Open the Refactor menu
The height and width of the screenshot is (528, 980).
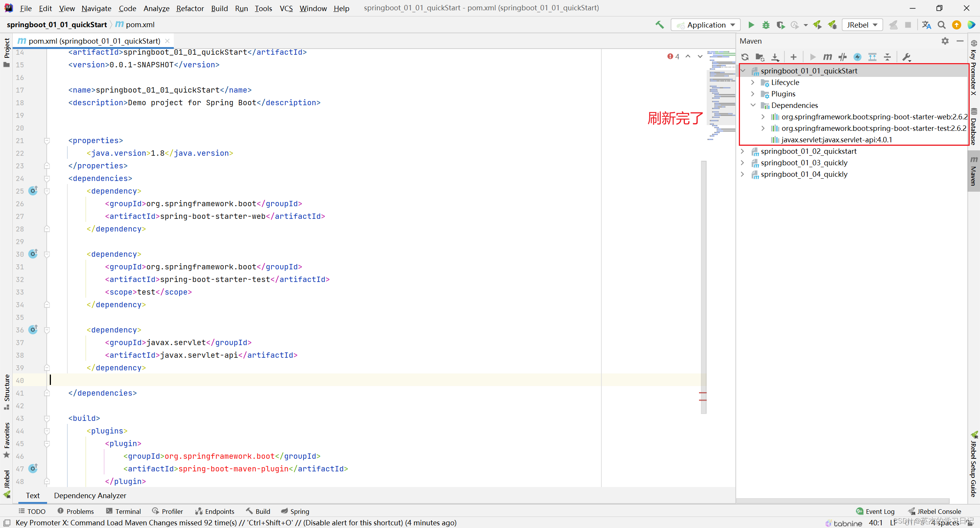190,8
